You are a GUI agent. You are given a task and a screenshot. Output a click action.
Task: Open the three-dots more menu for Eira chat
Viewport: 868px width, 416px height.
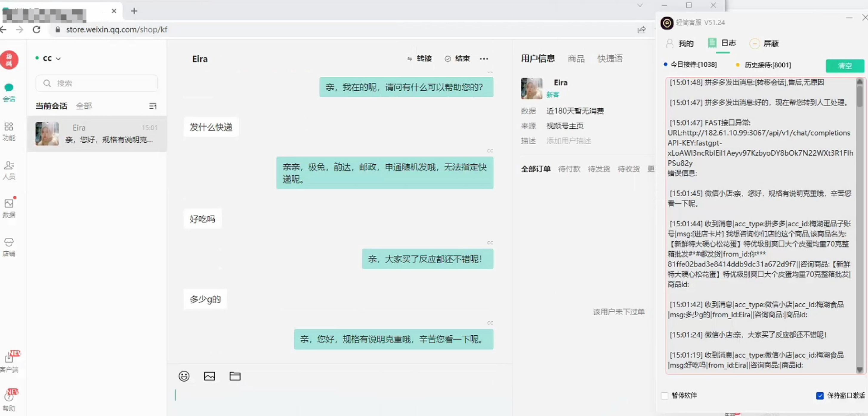[x=484, y=59]
